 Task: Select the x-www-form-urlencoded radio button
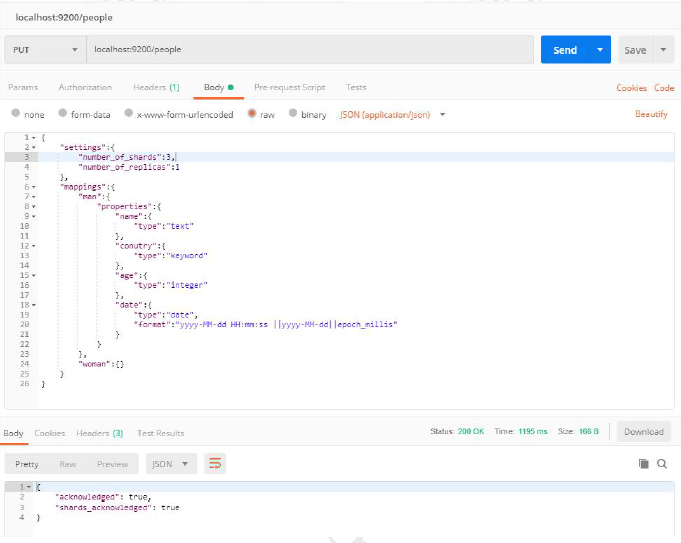127,114
